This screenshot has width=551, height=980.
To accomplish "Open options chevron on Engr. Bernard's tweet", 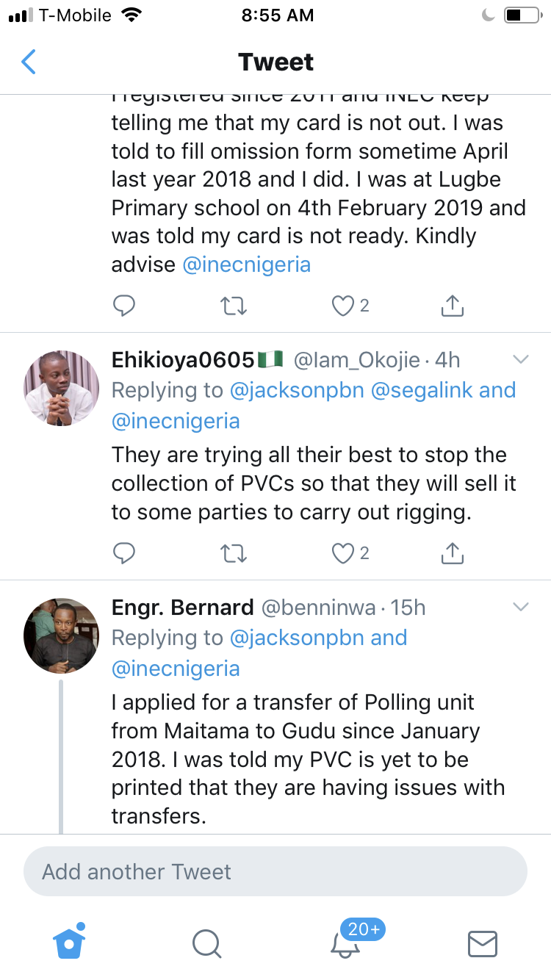I will (520, 607).
